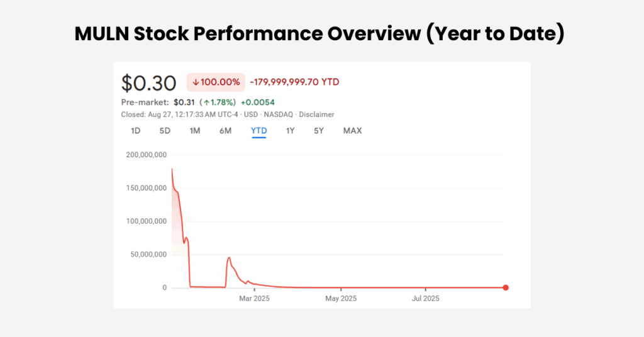644x337 pixels.
Task: Click the red endpoint dot on chart
Action: click(506, 288)
